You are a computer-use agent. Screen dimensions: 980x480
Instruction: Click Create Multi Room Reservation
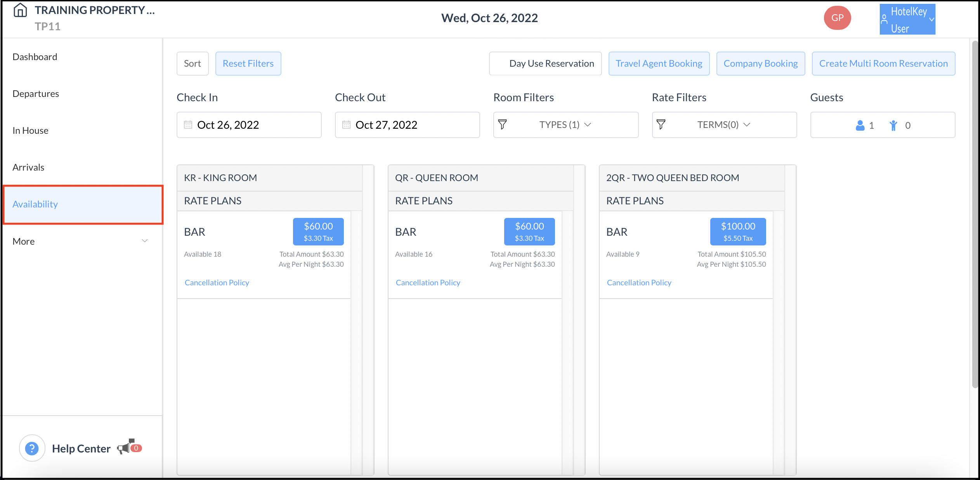pyautogui.click(x=883, y=63)
